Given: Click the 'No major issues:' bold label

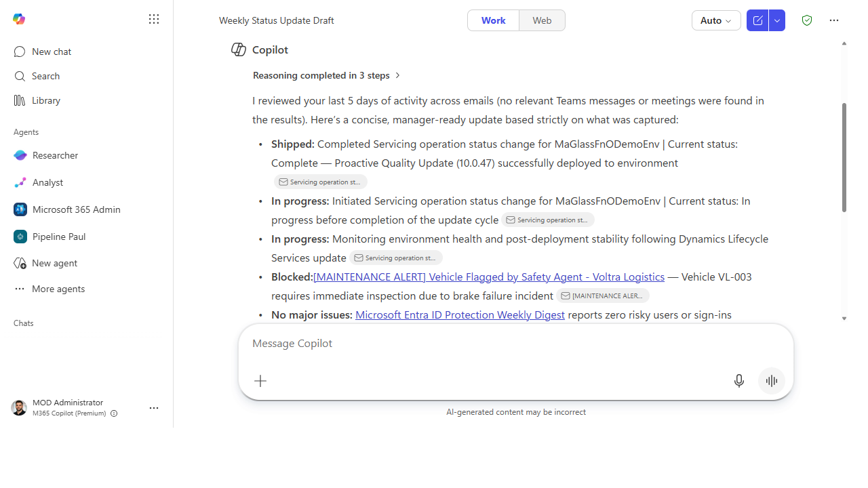Looking at the screenshot, I should (312, 314).
